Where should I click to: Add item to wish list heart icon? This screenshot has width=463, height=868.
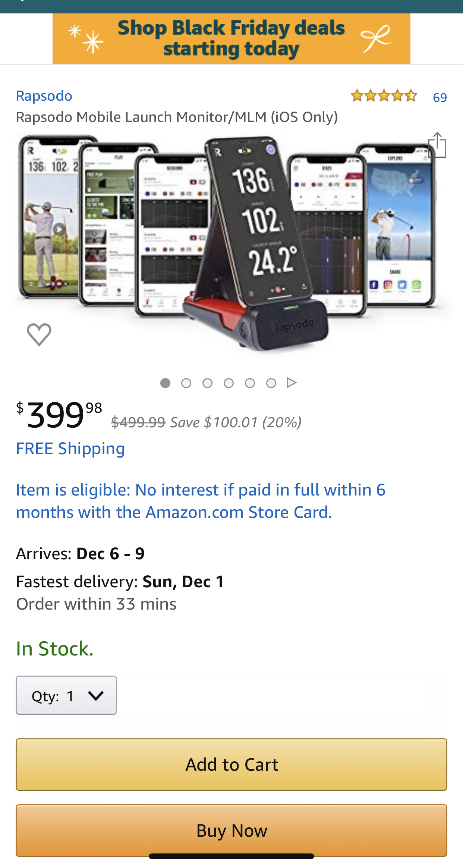point(39,334)
